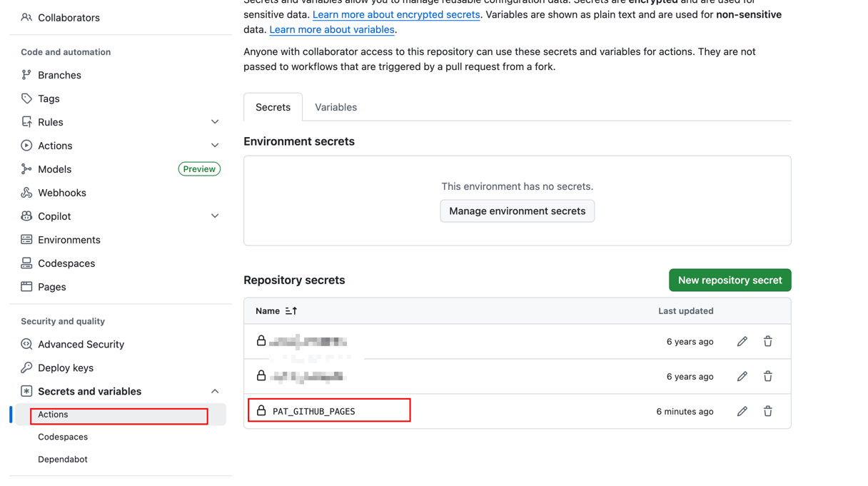Click the sort icon next to Name column
The image size is (868, 486).
(x=291, y=311)
